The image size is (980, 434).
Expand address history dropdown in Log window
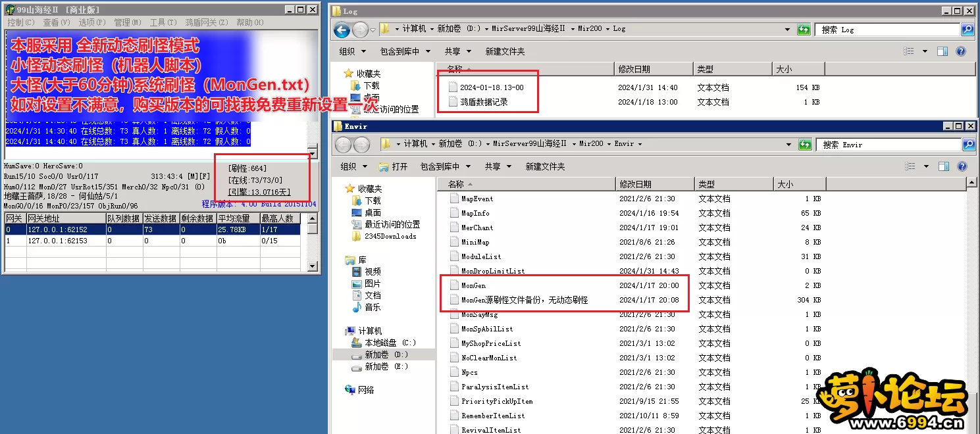point(788,30)
